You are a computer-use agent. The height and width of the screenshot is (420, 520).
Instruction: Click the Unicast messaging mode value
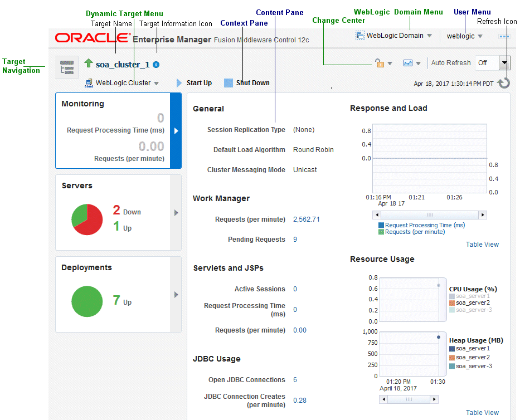click(x=305, y=170)
